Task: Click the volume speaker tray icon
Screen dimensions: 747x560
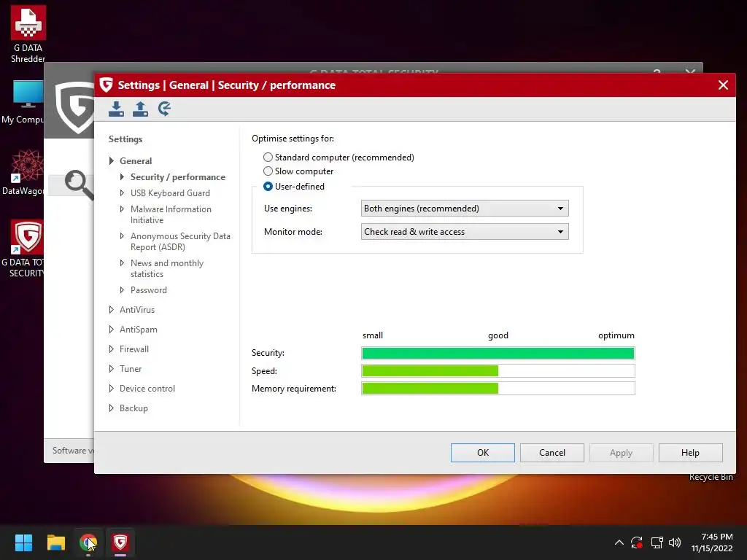Action: coord(675,542)
